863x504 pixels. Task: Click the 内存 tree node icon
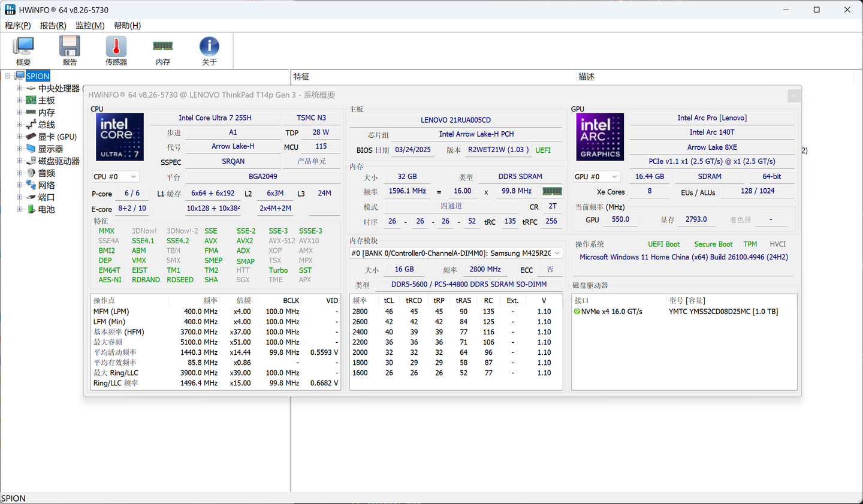(x=31, y=112)
